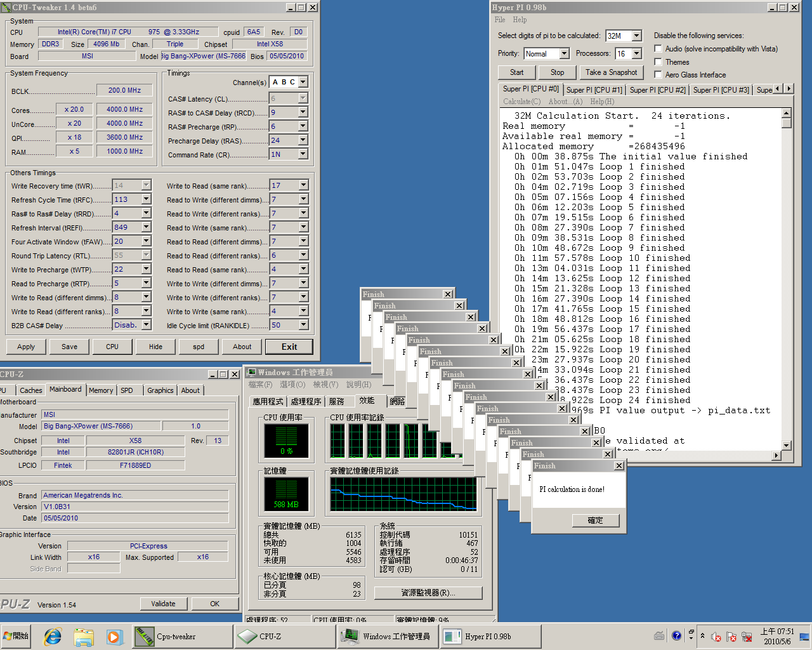Click Start button in Hyper PI

[x=517, y=72]
